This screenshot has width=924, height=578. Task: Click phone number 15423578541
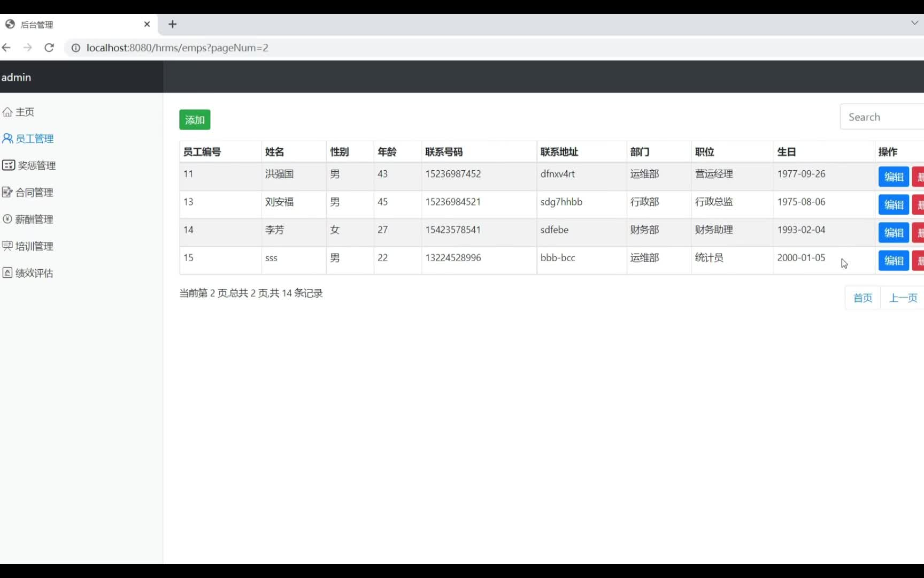pyautogui.click(x=453, y=230)
